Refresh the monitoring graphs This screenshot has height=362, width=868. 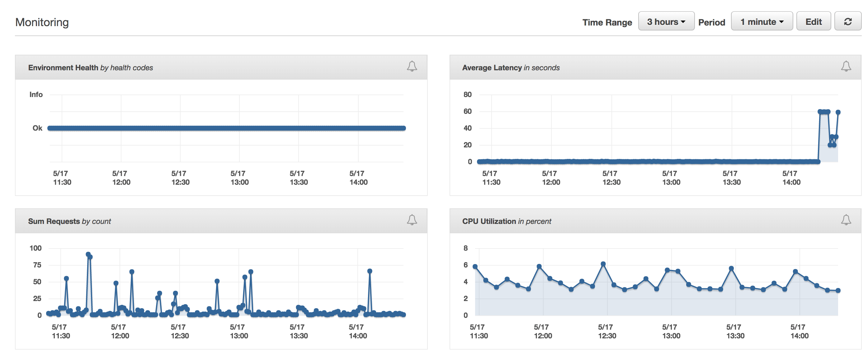(x=848, y=22)
